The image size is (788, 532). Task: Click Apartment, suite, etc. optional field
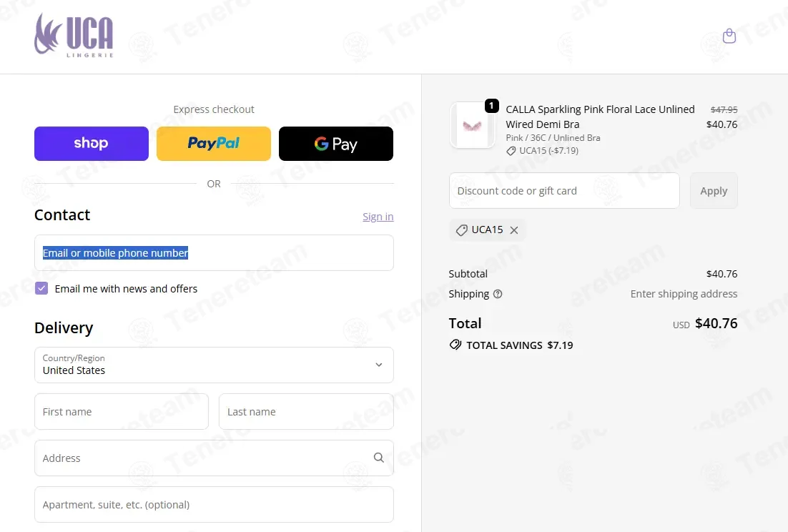pyautogui.click(x=214, y=504)
